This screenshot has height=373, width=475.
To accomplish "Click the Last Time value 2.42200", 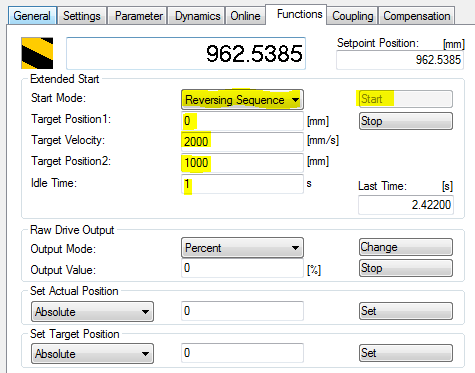I will (406, 205).
